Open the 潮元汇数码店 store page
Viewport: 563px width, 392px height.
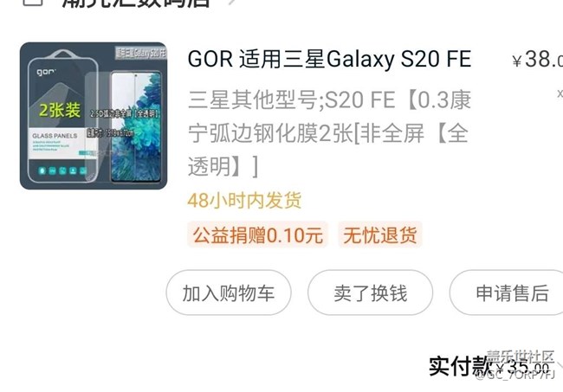click(x=136, y=3)
